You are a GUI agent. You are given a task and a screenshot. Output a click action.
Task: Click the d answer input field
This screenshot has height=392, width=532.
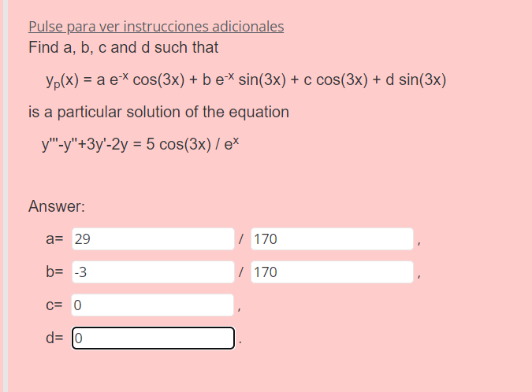(153, 338)
